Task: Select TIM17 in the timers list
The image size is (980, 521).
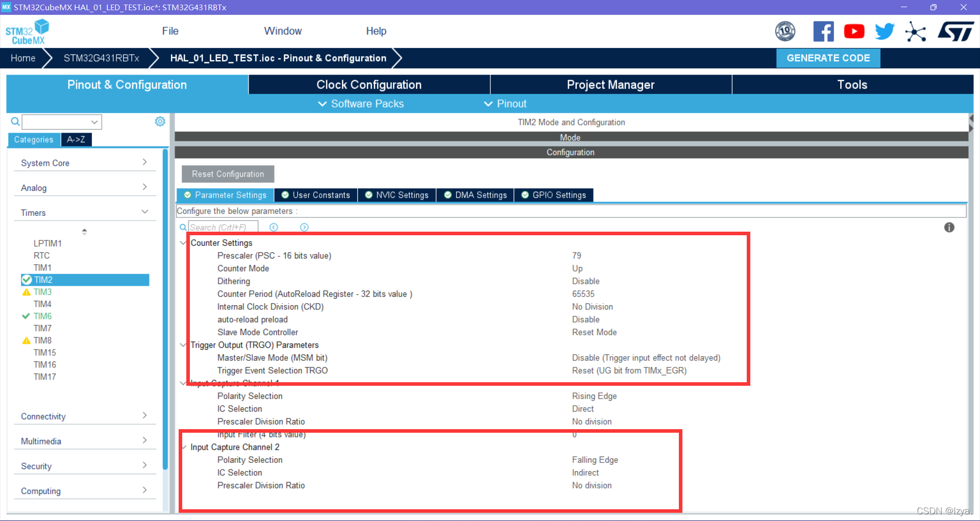Action: 45,377
